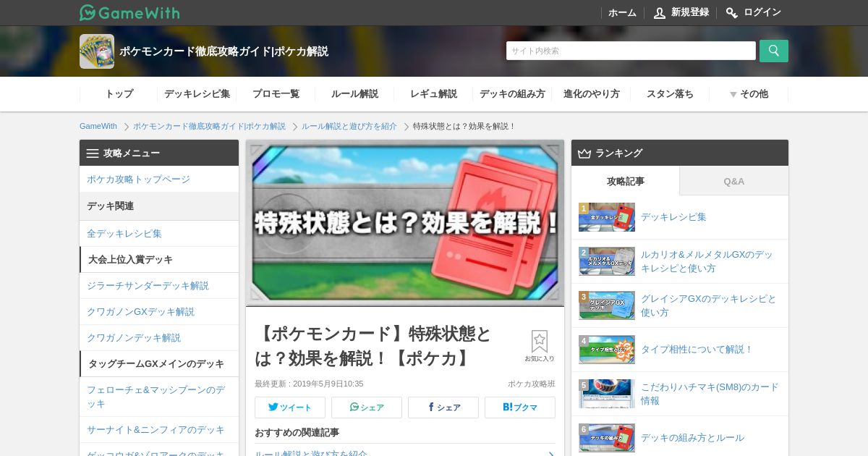Open 全デッキレシピ集 in the sidebar menu
The height and width of the screenshot is (456, 868).
pos(159,233)
